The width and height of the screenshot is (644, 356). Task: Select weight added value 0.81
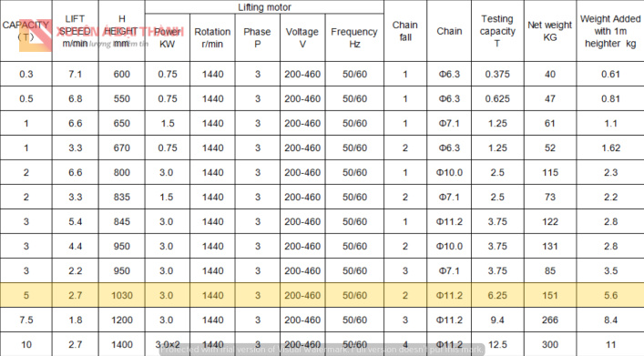click(610, 99)
